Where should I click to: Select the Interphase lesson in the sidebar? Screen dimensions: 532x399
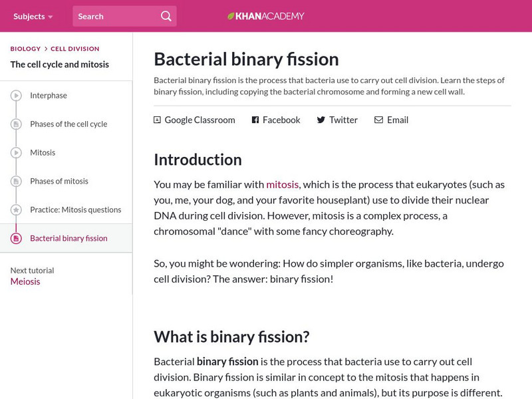pyautogui.click(x=49, y=96)
